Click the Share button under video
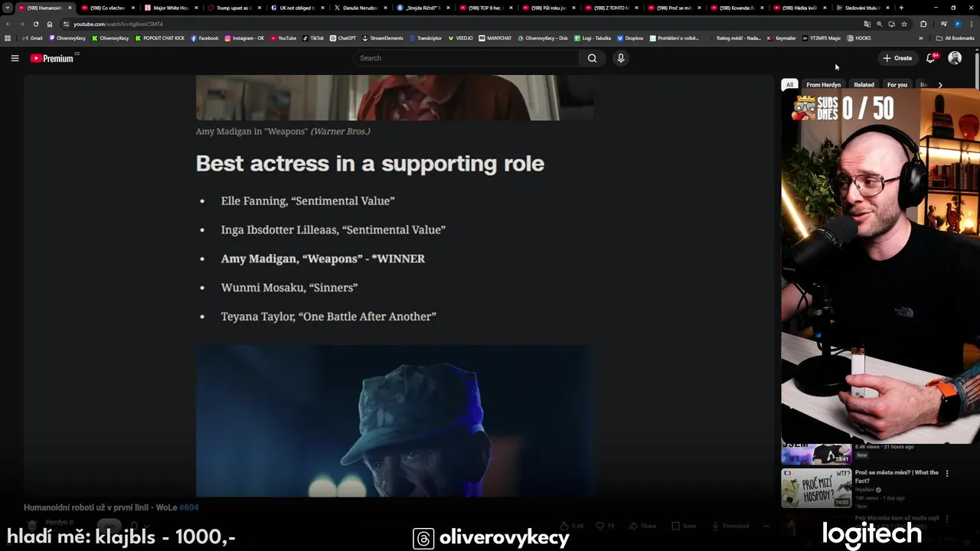Screen dimensions: 980x551 [x=643, y=526]
